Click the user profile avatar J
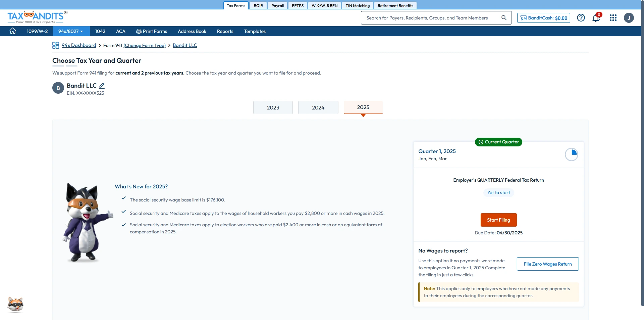 (x=629, y=18)
